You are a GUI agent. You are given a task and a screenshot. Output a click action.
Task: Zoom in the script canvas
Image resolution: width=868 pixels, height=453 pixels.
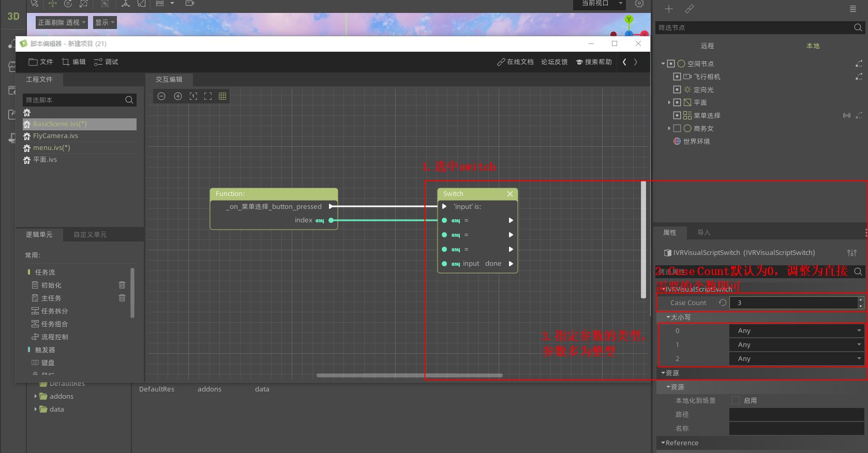coord(178,96)
